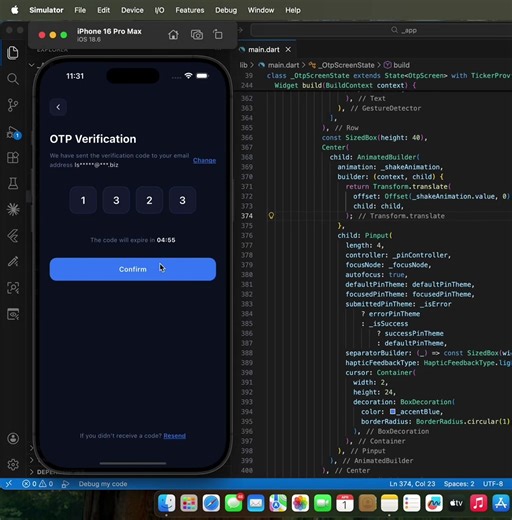Open the Flutter icon in the activity bar
The image size is (512, 520).
coord(13,236)
